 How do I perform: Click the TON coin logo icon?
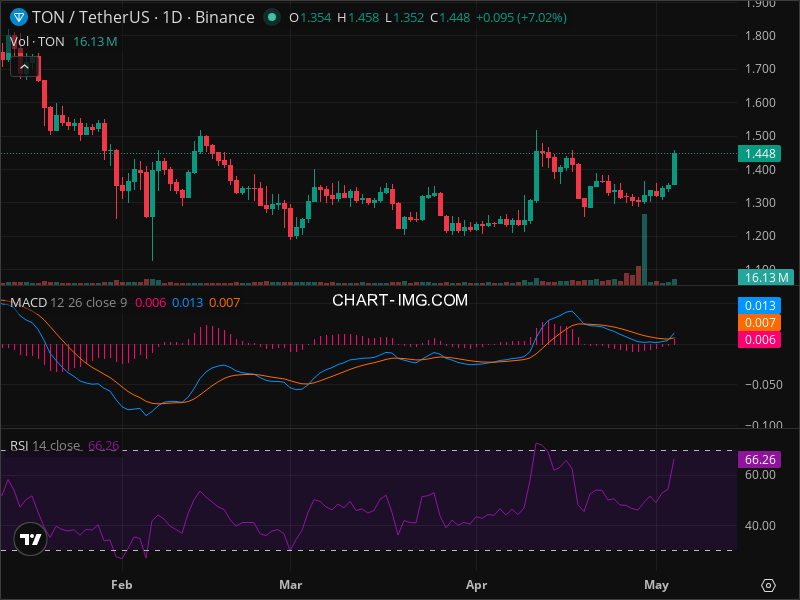(x=19, y=17)
